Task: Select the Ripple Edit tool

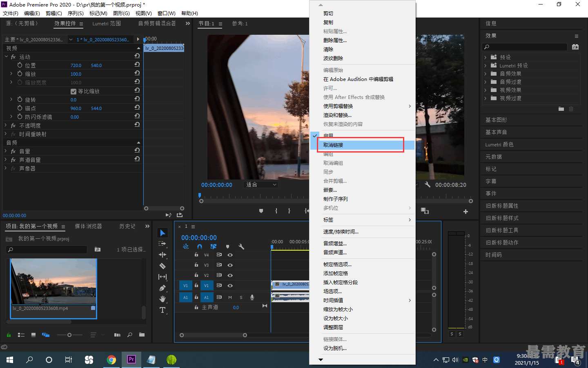Action: pos(163,255)
